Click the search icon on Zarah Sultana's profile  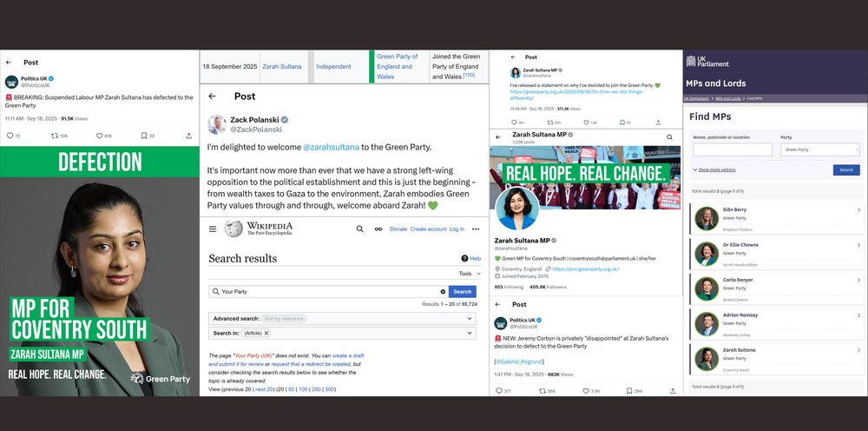pyautogui.click(x=670, y=136)
